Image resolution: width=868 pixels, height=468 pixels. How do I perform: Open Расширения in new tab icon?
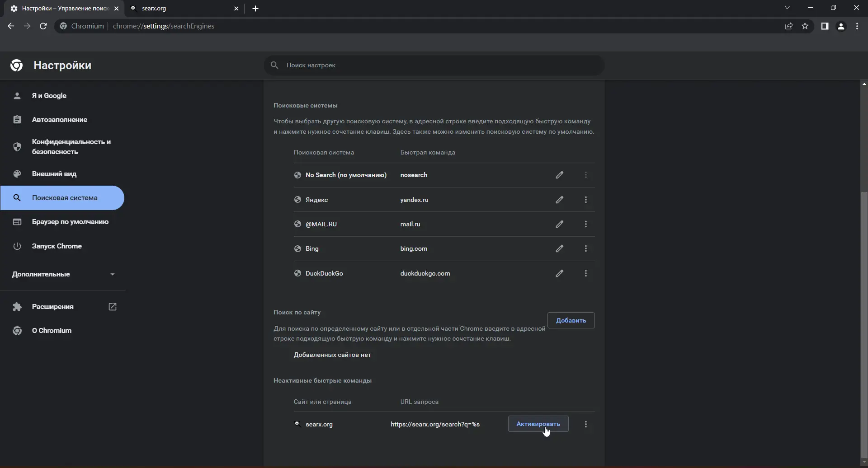click(x=112, y=306)
